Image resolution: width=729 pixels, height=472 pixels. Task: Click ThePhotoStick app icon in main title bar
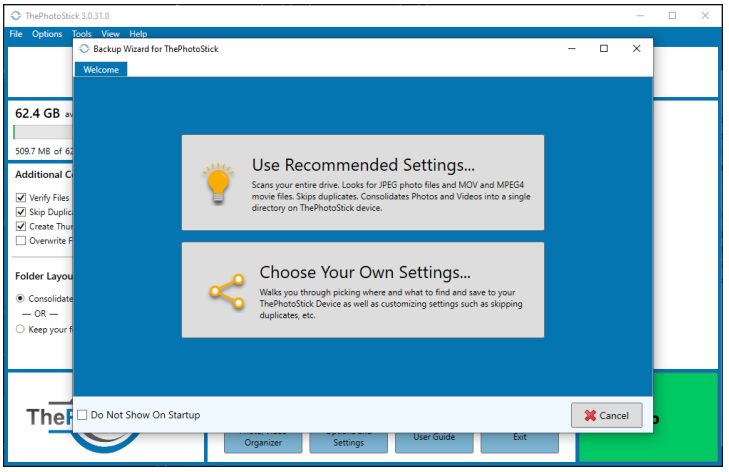(16, 16)
